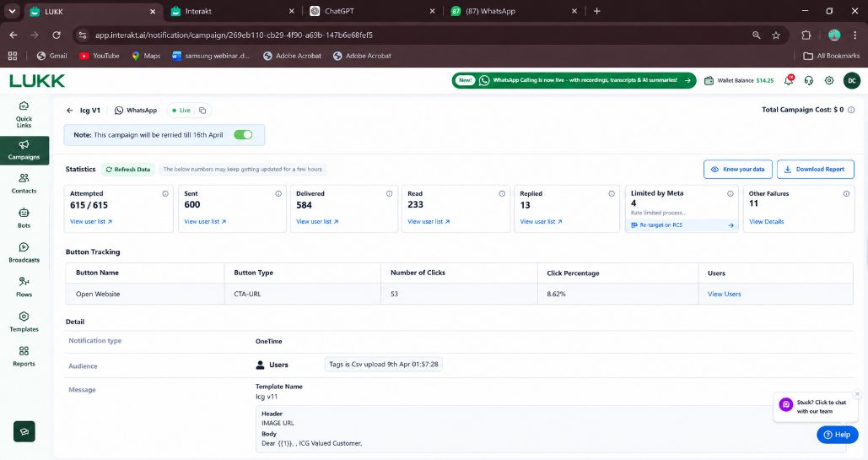Click the WhatsApp Calling announcement banner

tap(574, 80)
